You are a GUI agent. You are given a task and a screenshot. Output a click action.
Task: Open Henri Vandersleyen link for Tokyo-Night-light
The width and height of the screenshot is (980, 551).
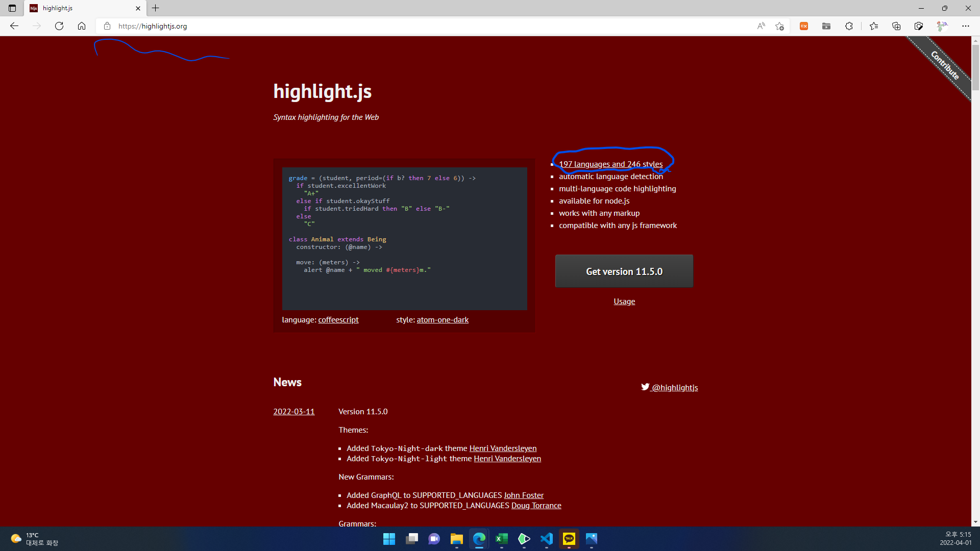507,459
